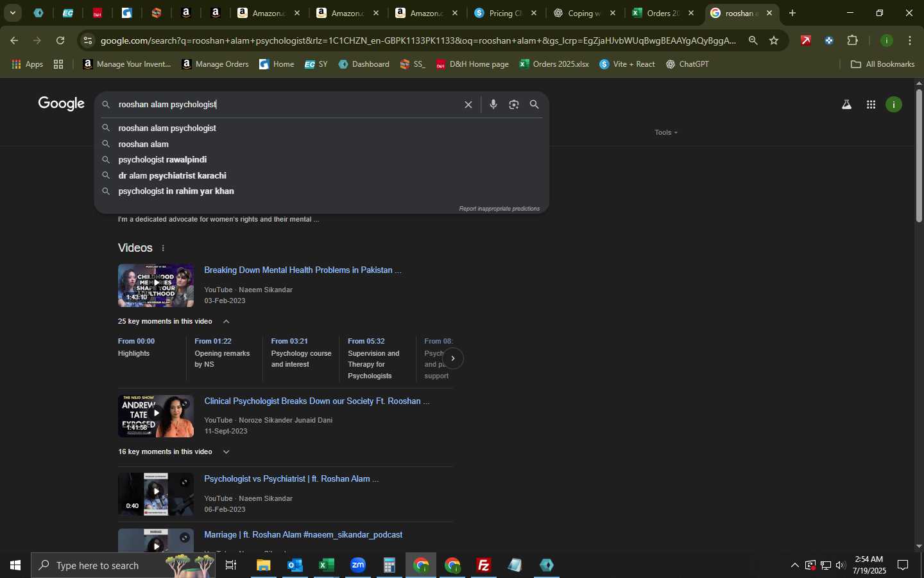Open the Google apps grid icon
Screen dimensions: 924x578
tap(871, 105)
